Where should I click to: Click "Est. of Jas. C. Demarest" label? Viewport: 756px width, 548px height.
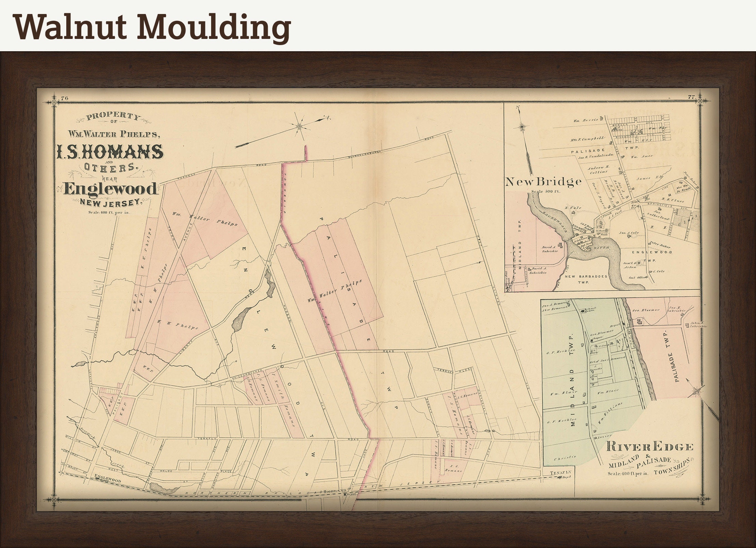[x=608, y=359]
